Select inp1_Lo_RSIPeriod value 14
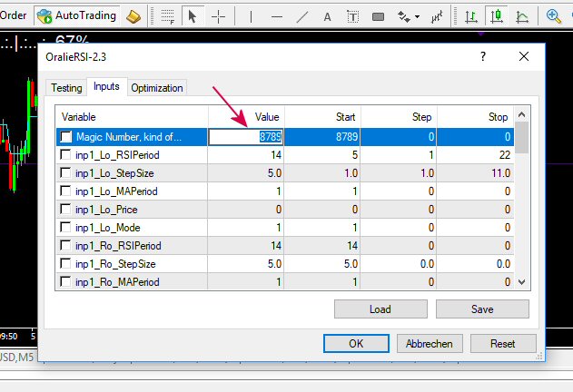This screenshot has height=392, width=573. [276, 155]
